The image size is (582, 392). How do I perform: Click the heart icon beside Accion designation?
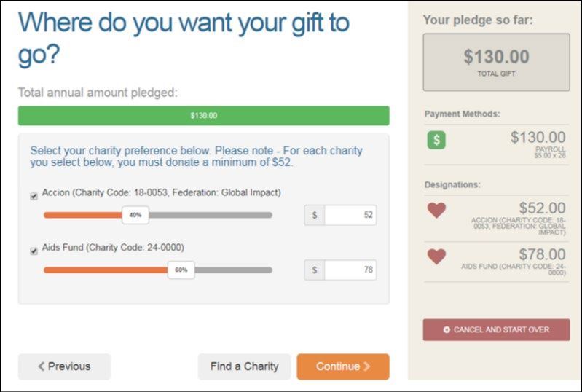(436, 210)
